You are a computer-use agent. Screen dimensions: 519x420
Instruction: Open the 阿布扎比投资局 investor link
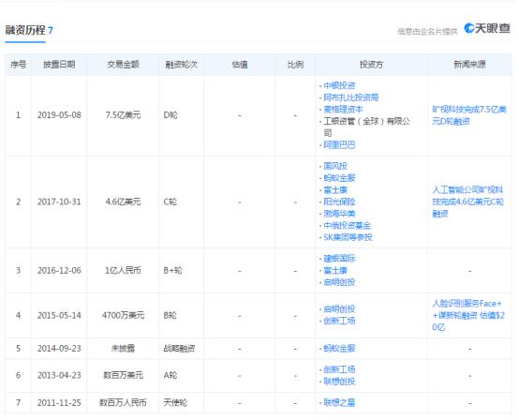click(x=351, y=97)
